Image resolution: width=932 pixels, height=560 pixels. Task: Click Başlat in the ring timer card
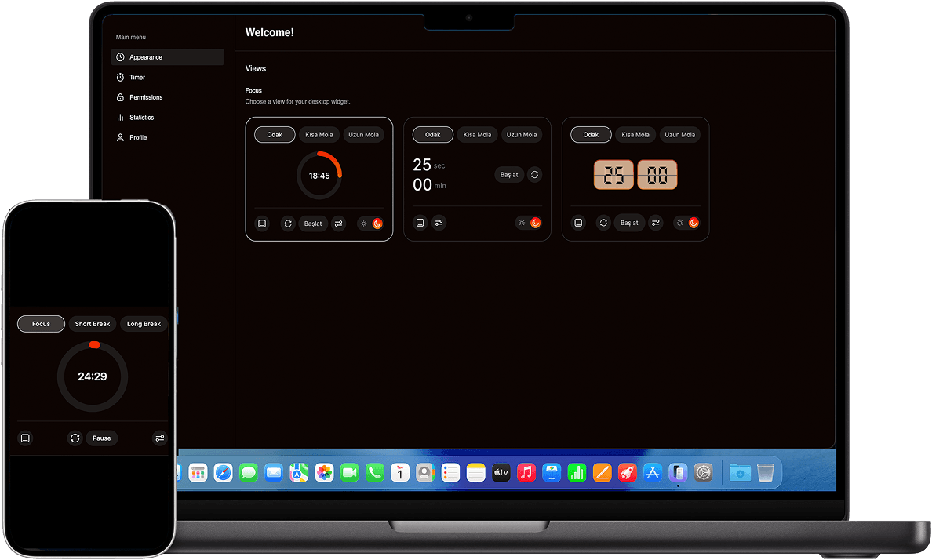(x=313, y=224)
